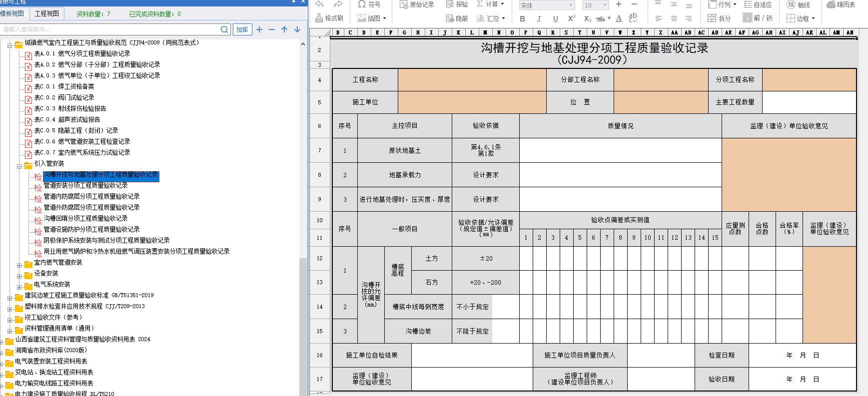Click the magnifier search icon in template panel
The image size is (868, 396).
pos(225,29)
